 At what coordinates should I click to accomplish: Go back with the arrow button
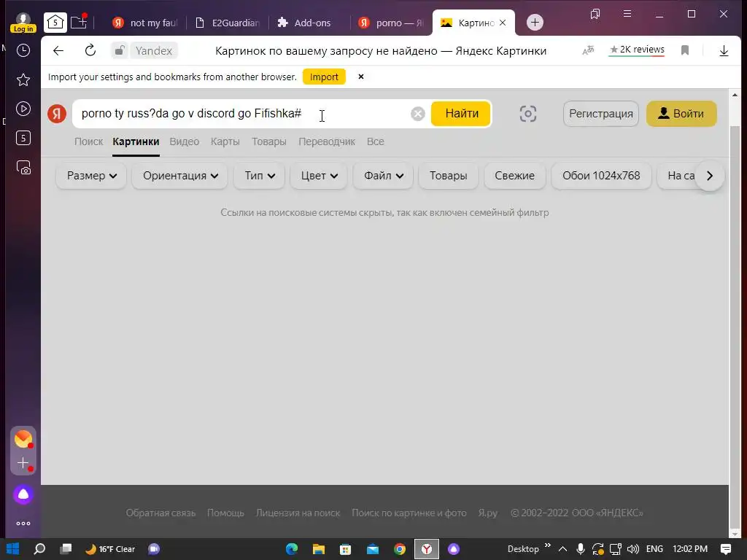(x=58, y=50)
